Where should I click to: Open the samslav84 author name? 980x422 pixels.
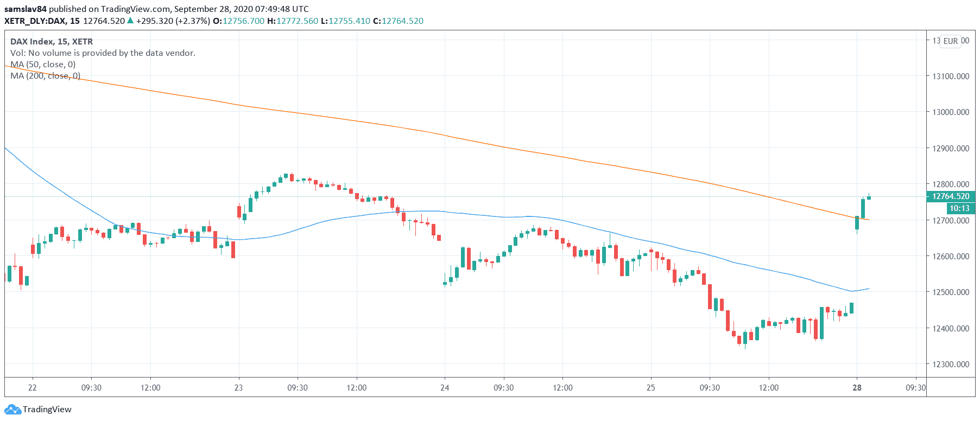pos(26,9)
